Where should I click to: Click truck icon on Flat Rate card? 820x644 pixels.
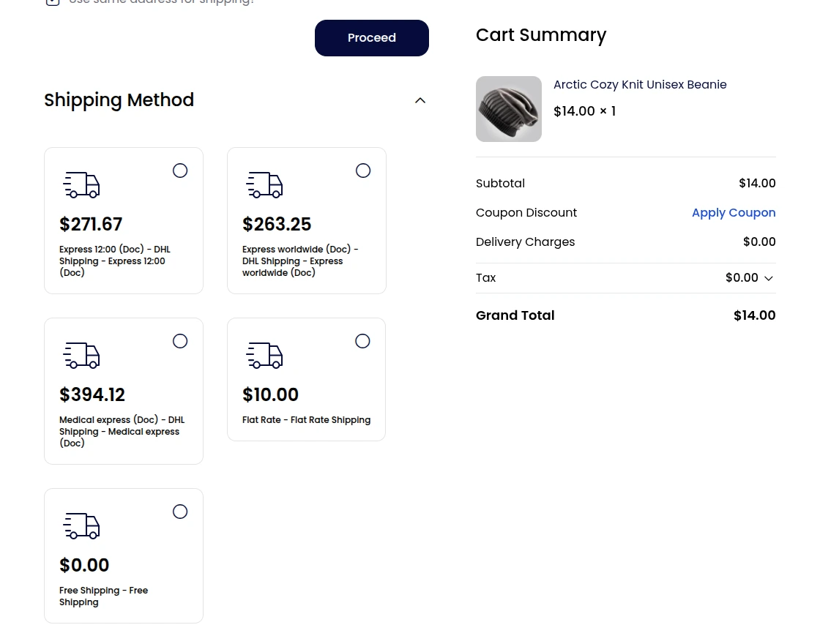[x=264, y=356]
